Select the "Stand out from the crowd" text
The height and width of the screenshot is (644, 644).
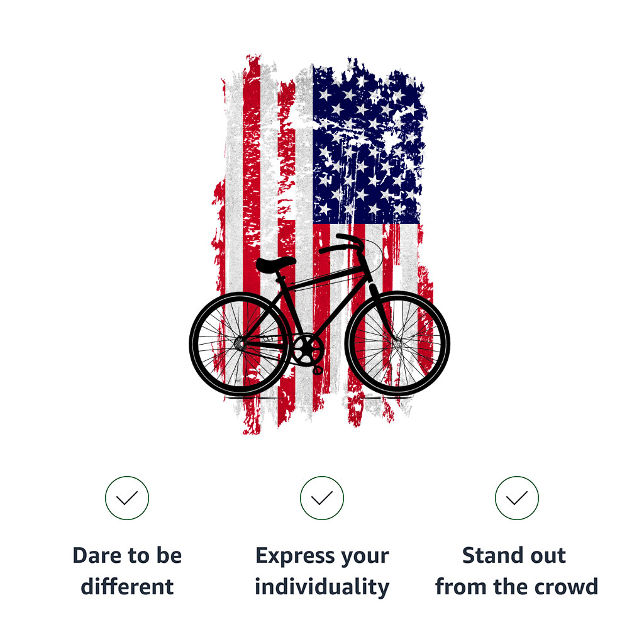pyautogui.click(x=517, y=571)
